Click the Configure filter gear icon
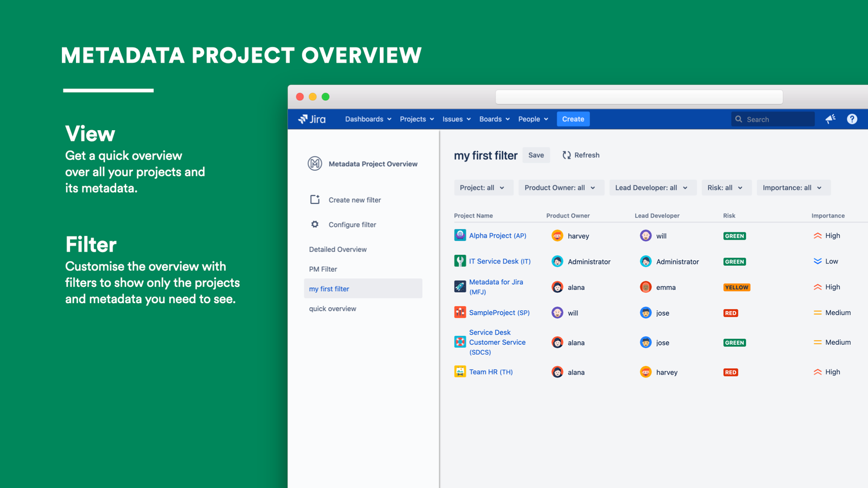Screen dimensions: 868x488 tap(315, 224)
